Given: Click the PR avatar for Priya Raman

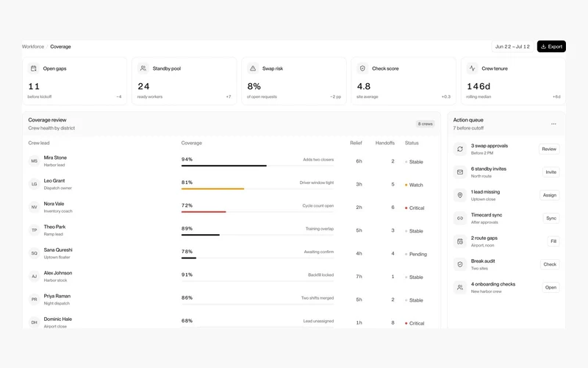Looking at the screenshot, I should [34, 300].
